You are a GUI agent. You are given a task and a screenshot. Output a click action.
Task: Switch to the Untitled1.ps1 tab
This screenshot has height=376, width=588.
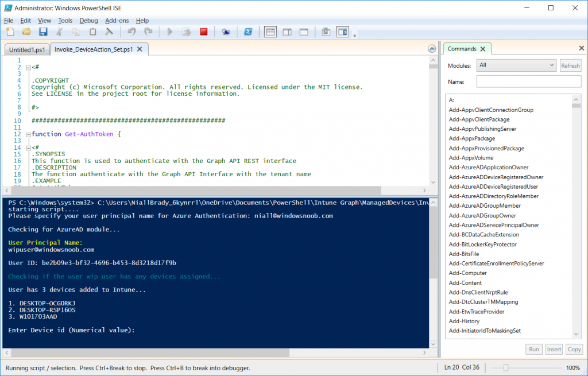[27, 49]
